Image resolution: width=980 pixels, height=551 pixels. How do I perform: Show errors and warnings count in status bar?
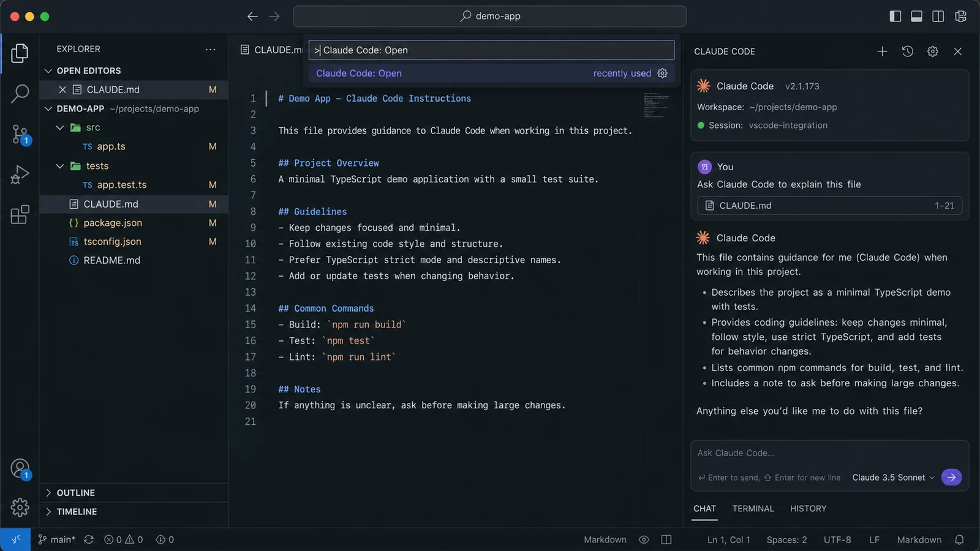pos(123,539)
